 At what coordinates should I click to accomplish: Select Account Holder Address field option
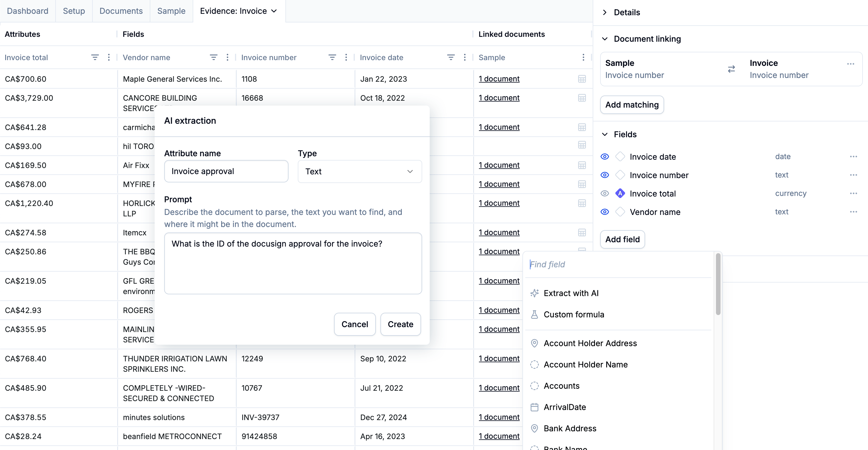tap(619, 343)
